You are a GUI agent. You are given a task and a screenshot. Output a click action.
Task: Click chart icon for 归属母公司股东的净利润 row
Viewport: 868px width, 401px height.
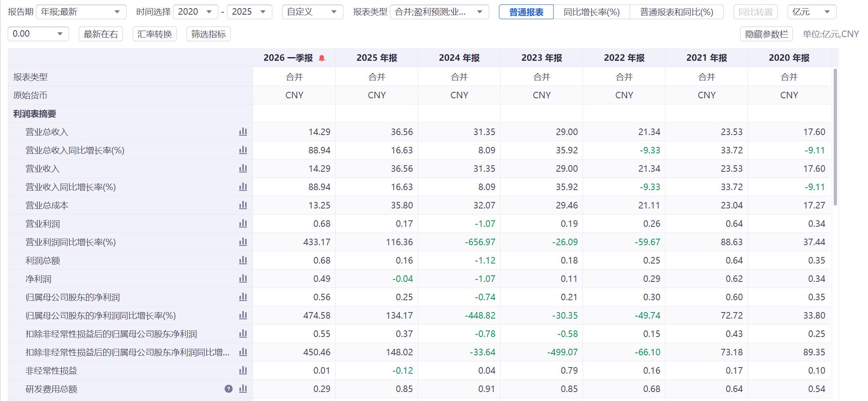243,297
